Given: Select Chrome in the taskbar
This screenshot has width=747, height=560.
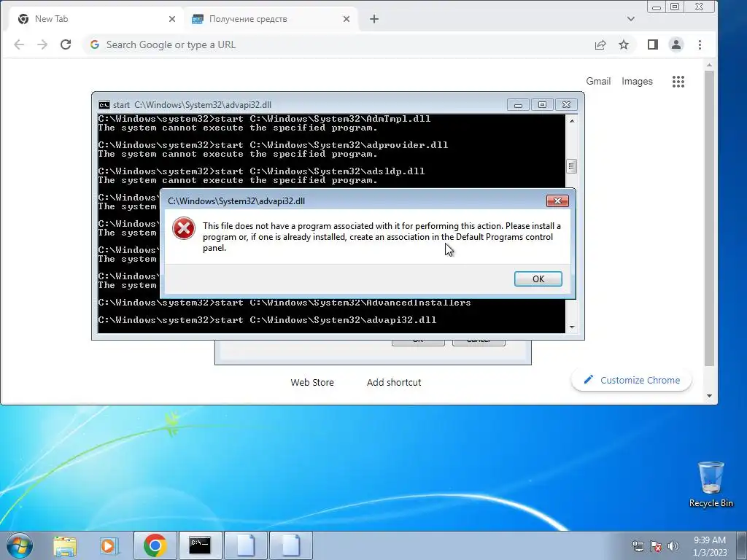Looking at the screenshot, I should (155, 545).
